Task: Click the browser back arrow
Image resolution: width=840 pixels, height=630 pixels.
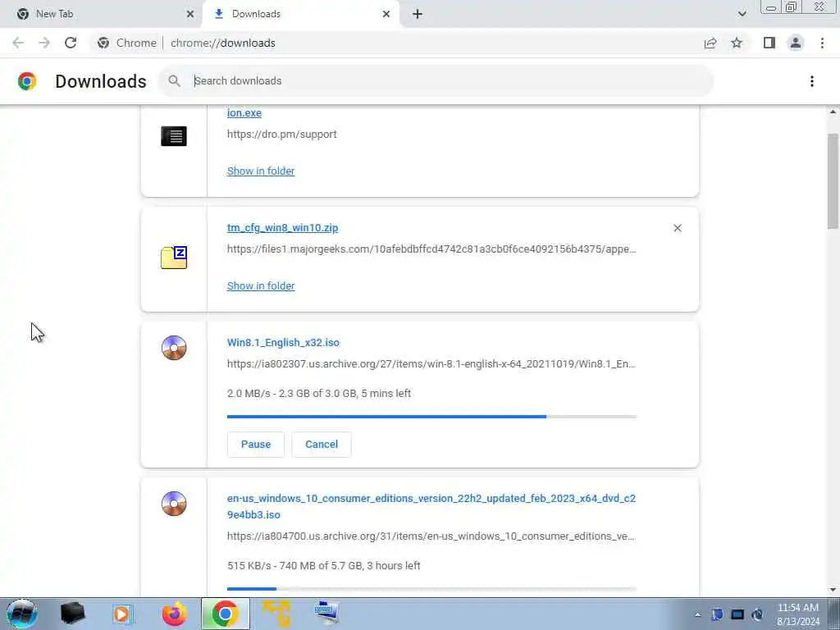Action: [18, 43]
